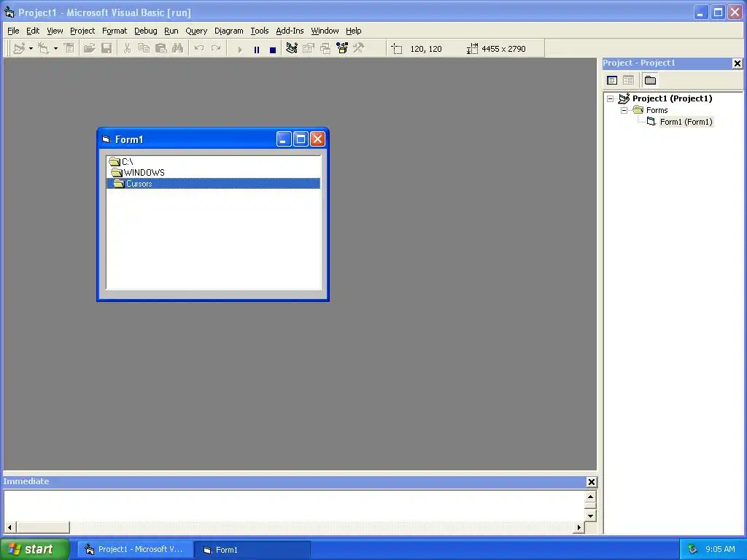Click the Menu Editor toolbar icon
The height and width of the screenshot is (560, 747).
pos(69,48)
